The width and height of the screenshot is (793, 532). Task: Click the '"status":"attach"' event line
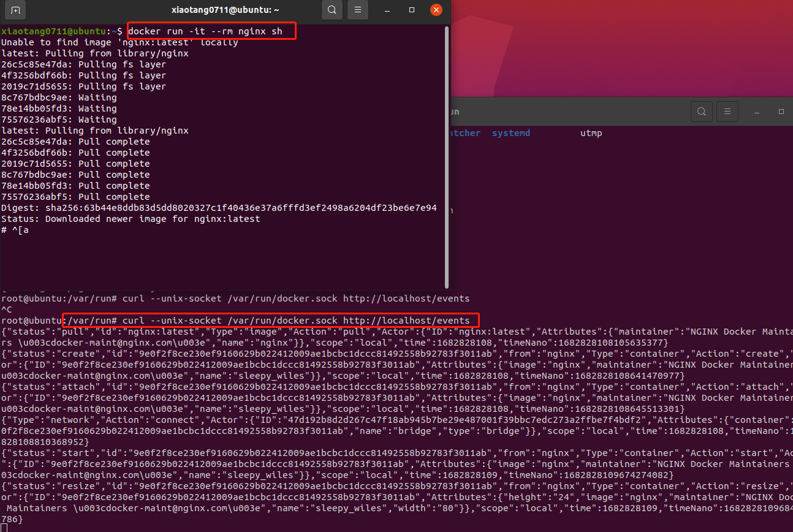(397, 397)
